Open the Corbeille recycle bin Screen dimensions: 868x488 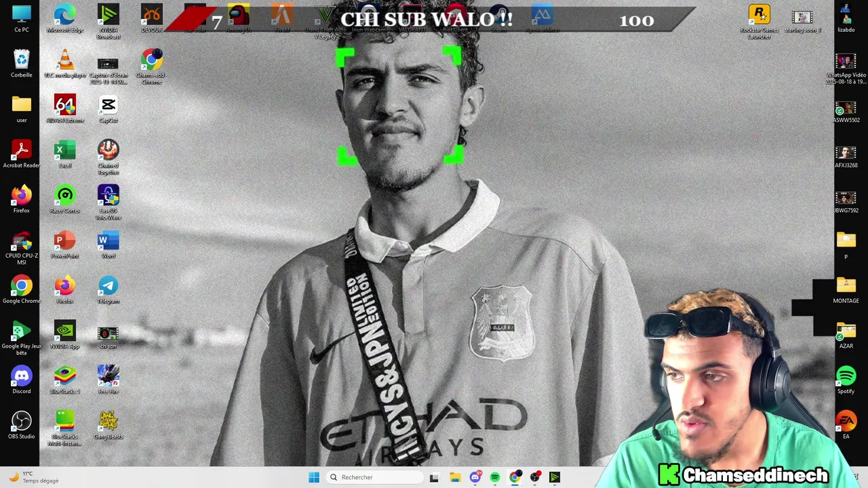coord(22,64)
